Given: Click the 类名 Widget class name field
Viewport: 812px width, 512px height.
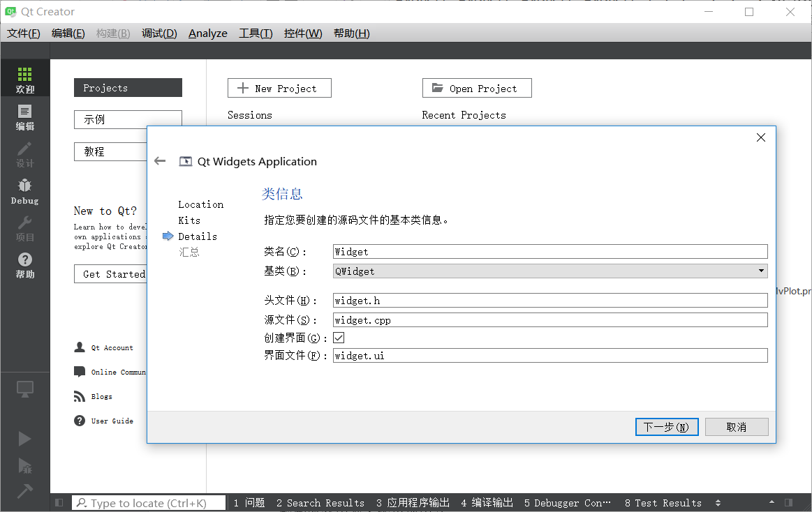Looking at the screenshot, I should pyautogui.click(x=550, y=252).
